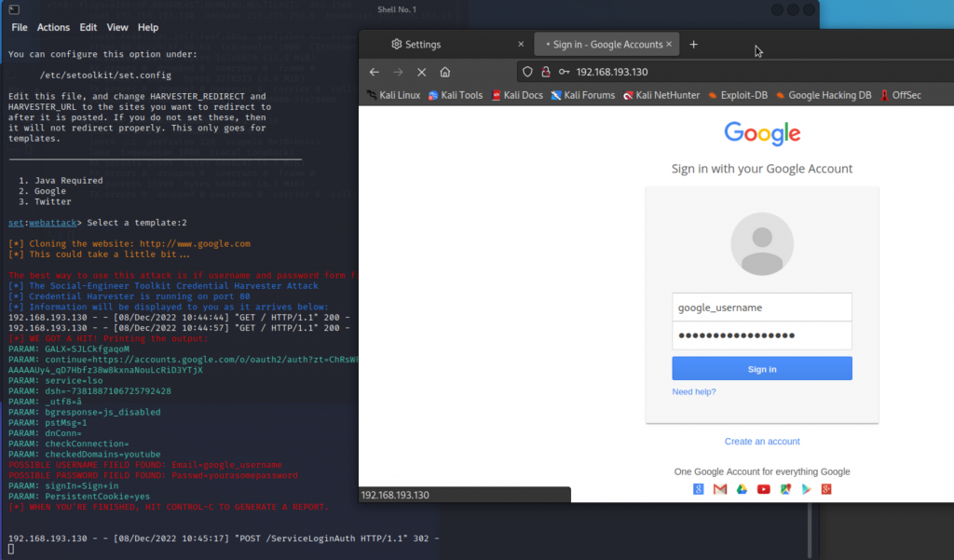Go to the browser home page icon

(445, 72)
